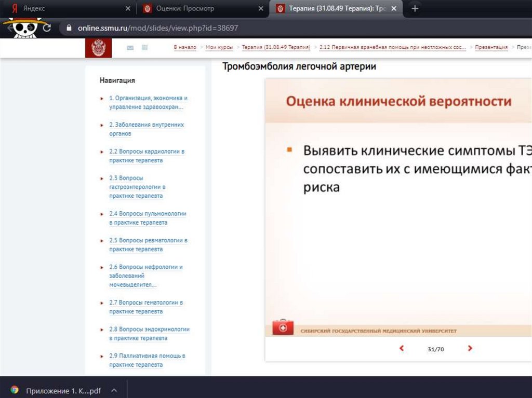
Task: Expand arrow beside 2.4 Вопросы пульмонологии
Action: tap(101, 214)
